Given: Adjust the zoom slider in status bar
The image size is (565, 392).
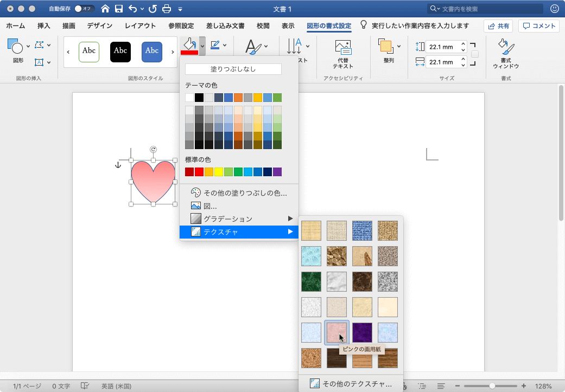Looking at the screenshot, I should tap(492, 386).
